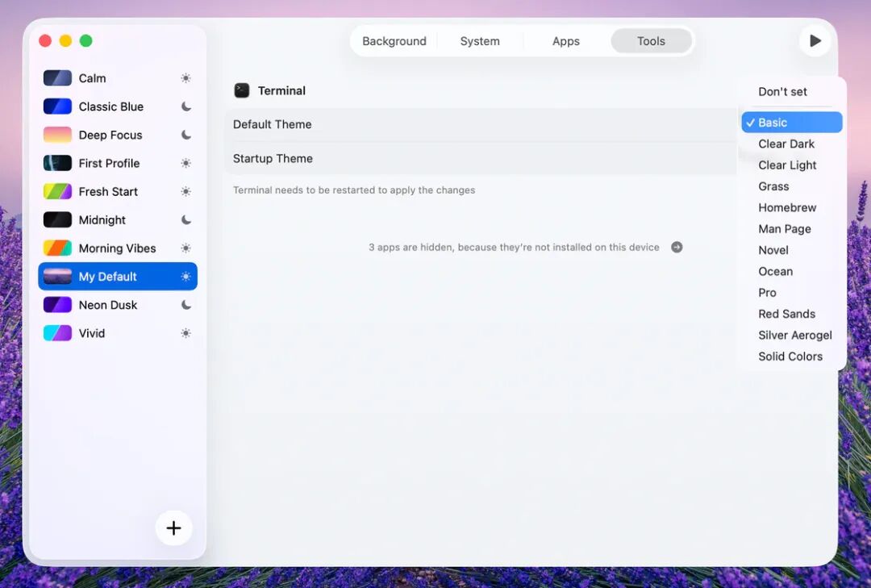The height and width of the screenshot is (588, 871).
Task: Select the First Profile entry
Action: tap(118, 164)
